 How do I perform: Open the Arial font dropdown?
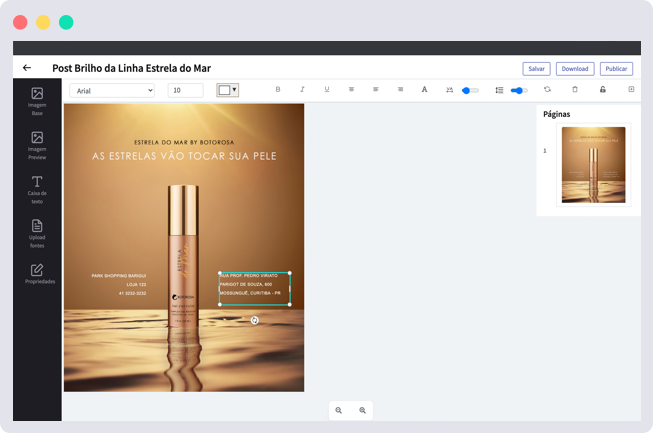pyautogui.click(x=112, y=90)
